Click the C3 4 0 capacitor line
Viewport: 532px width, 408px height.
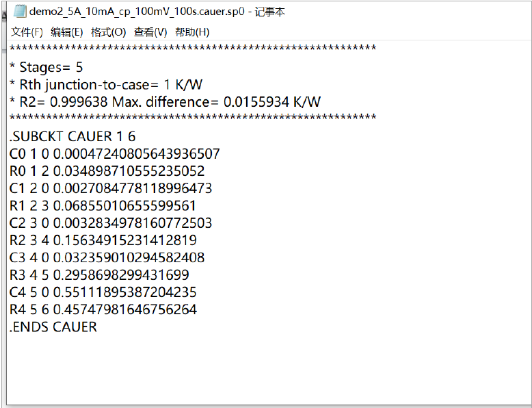(x=107, y=258)
